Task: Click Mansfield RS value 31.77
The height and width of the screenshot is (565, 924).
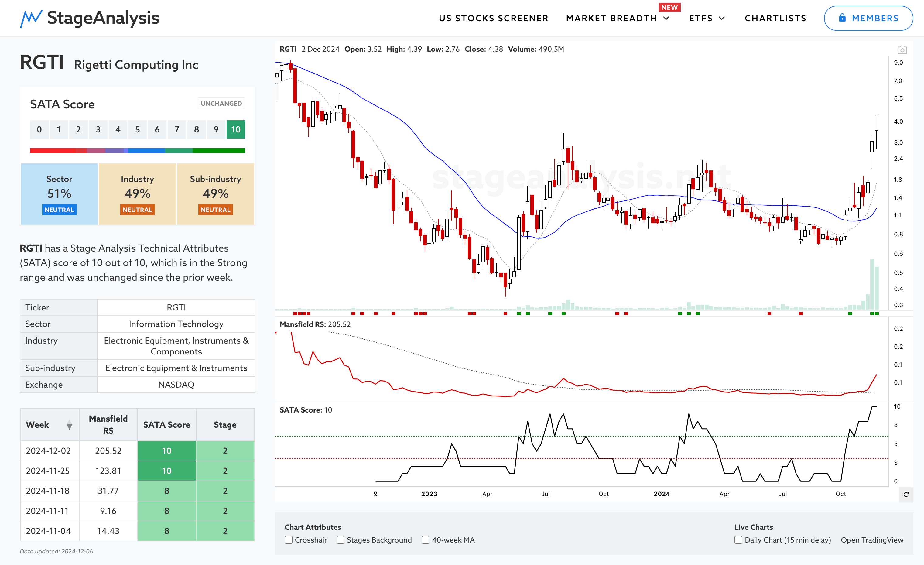Action: click(108, 491)
